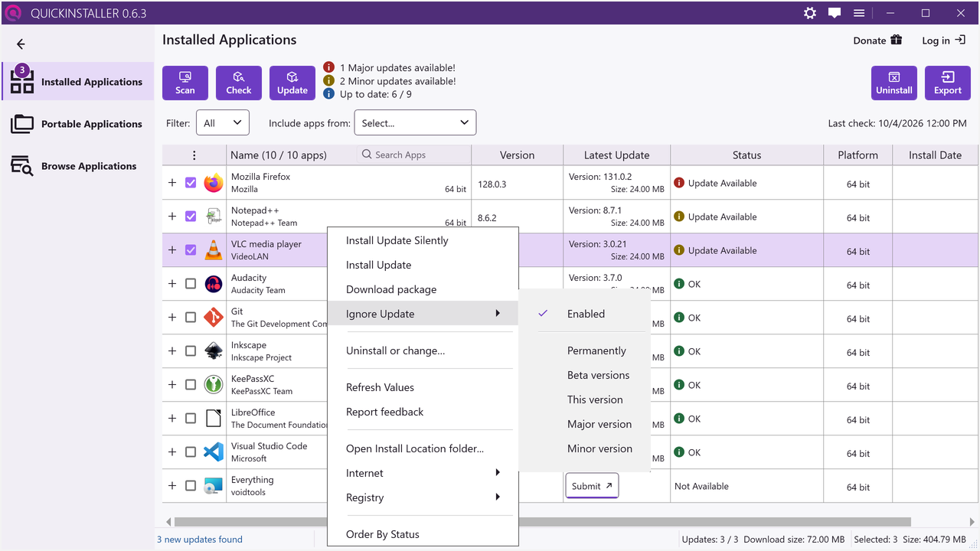
Task: Expand the Mozilla Firefox row details
Action: [172, 183]
